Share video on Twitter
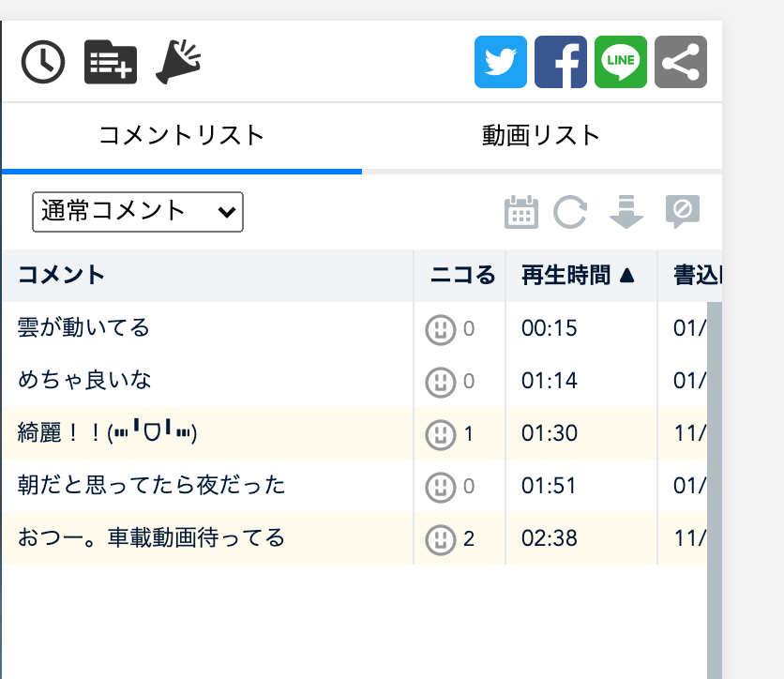This screenshot has width=784, height=679. 501,62
